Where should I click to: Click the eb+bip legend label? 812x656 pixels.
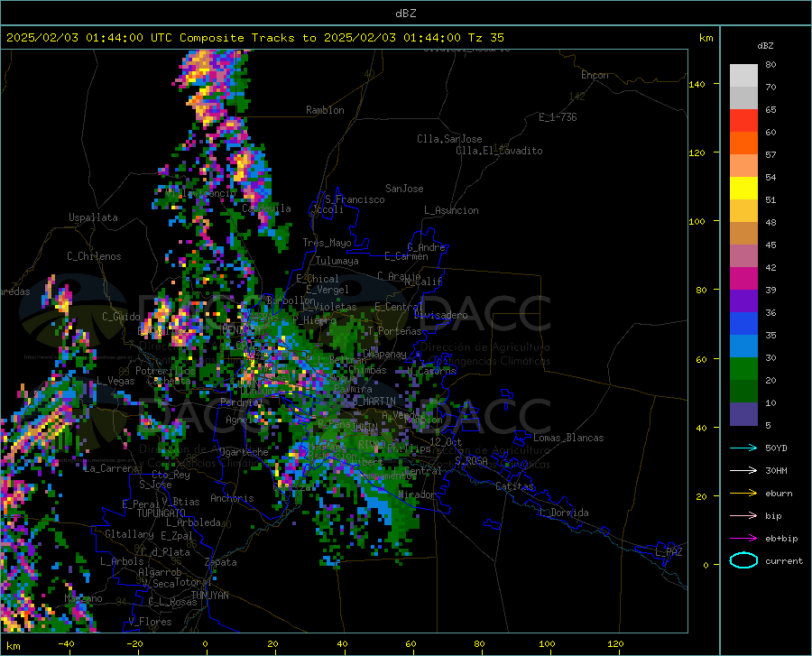781,539
